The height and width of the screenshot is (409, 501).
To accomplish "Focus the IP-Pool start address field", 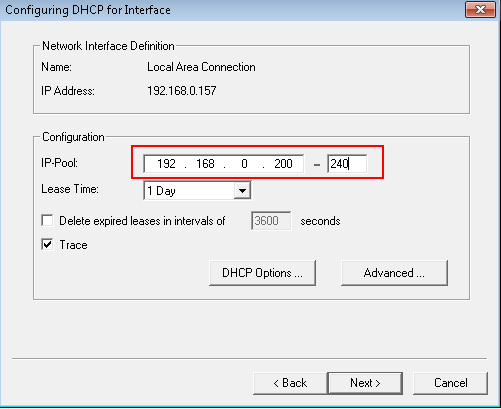I will (x=224, y=164).
